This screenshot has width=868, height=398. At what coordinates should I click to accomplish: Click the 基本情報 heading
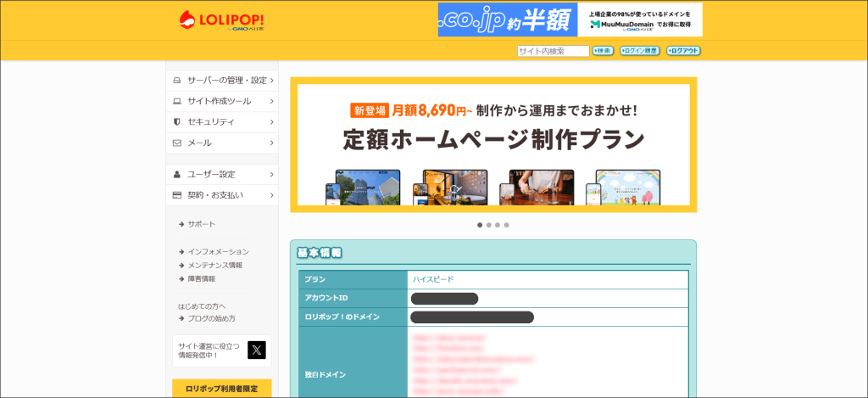click(x=320, y=253)
